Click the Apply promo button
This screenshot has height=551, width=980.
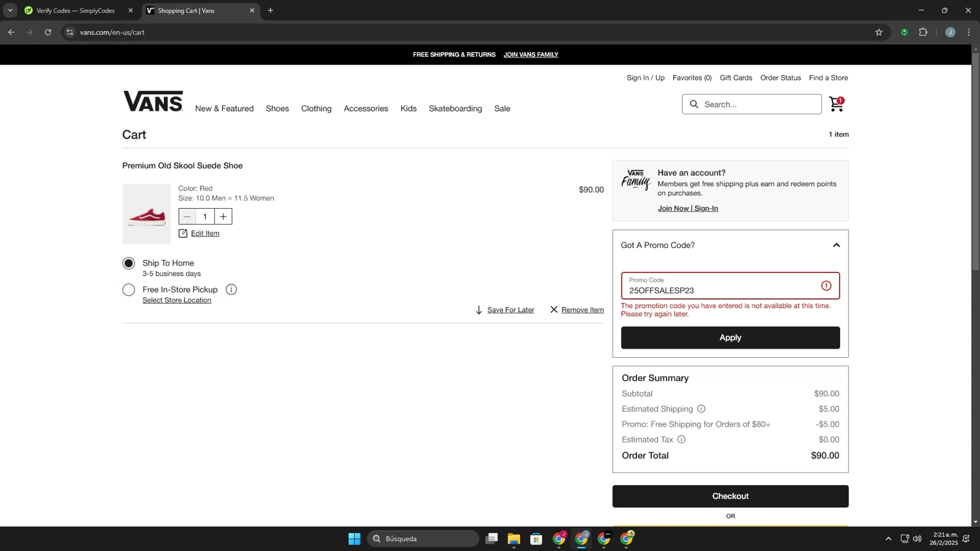730,338
